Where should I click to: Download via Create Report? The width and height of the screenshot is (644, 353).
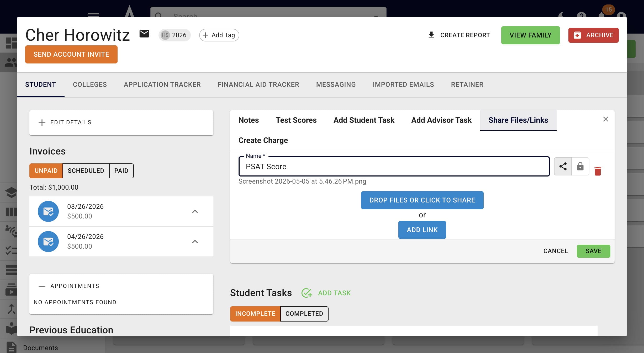tap(459, 35)
